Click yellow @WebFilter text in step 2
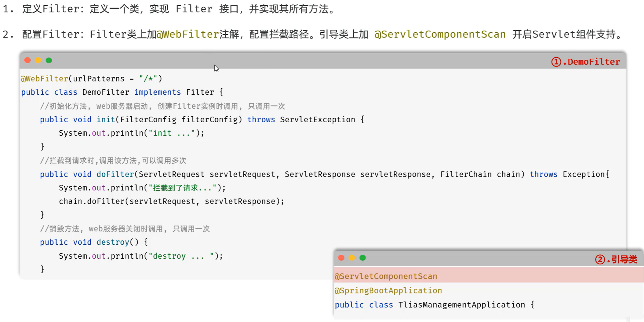This screenshot has width=644, height=322. 188,34
